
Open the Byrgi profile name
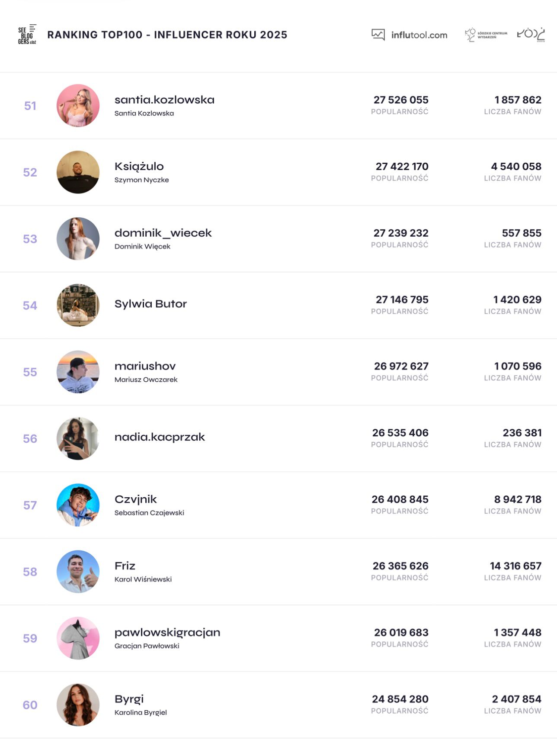point(129,699)
